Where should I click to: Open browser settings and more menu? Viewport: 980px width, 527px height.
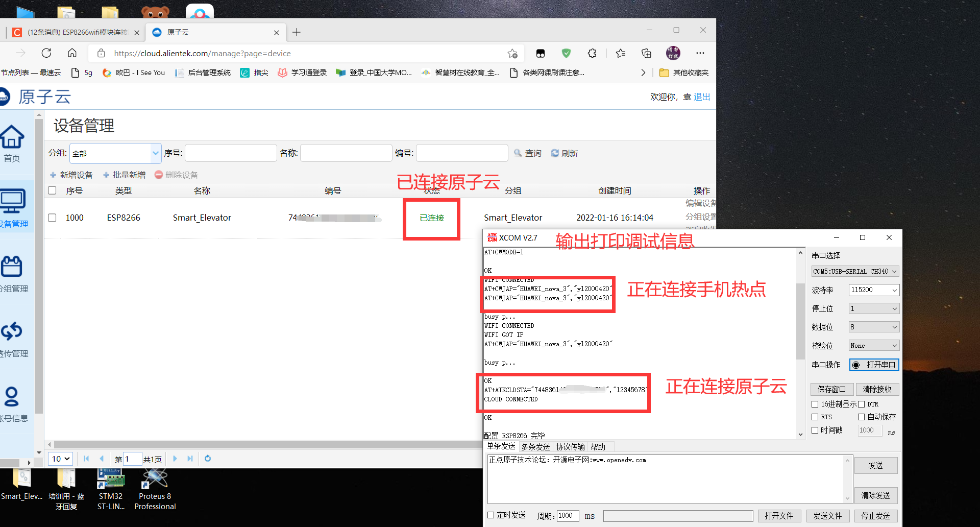[700, 53]
